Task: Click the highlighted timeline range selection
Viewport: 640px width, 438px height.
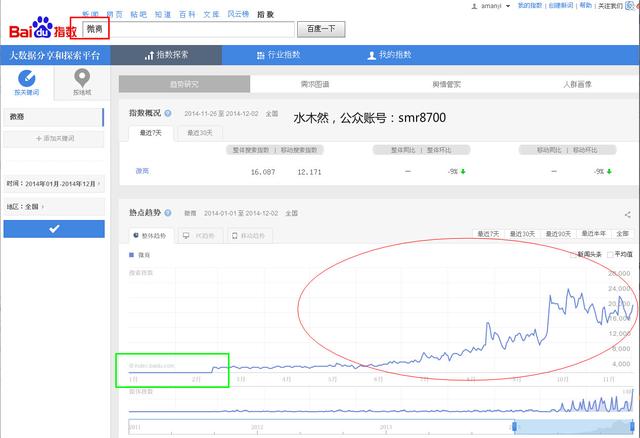Action: (573, 427)
